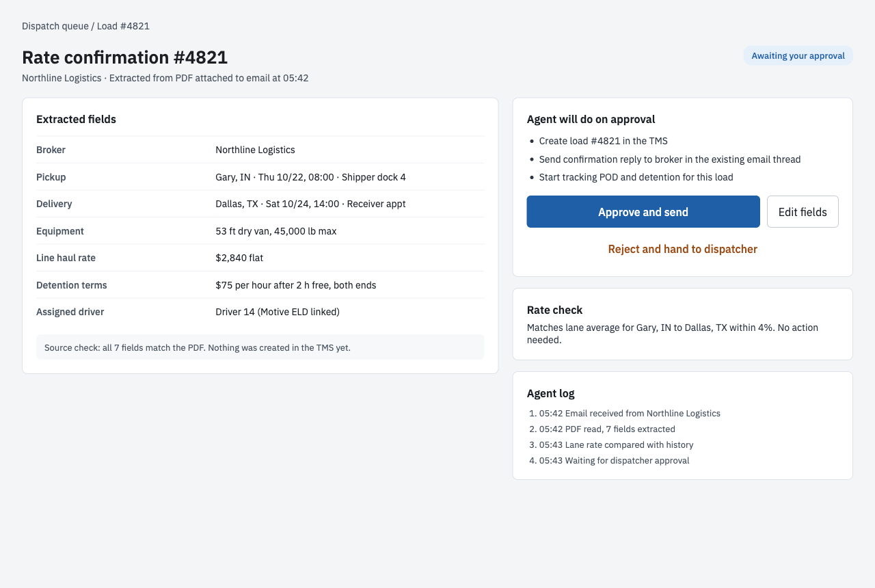The width and height of the screenshot is (875, 588).
Task: Click broker value Northline Logistics
Action: (x=255, y=150)
